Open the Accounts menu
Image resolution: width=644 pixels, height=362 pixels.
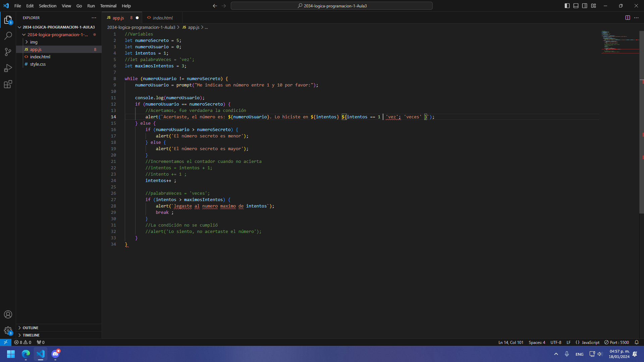pyautogui.click(x=8, y=314)
